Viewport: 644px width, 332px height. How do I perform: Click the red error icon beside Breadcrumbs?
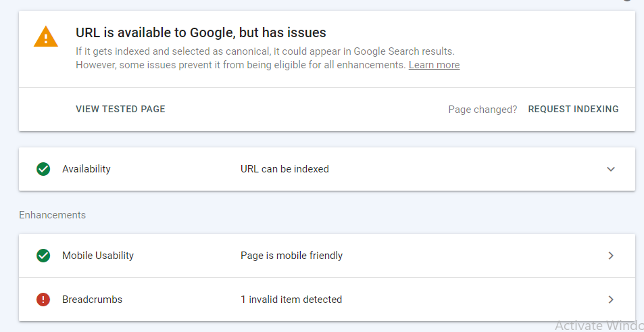(43, 300)
